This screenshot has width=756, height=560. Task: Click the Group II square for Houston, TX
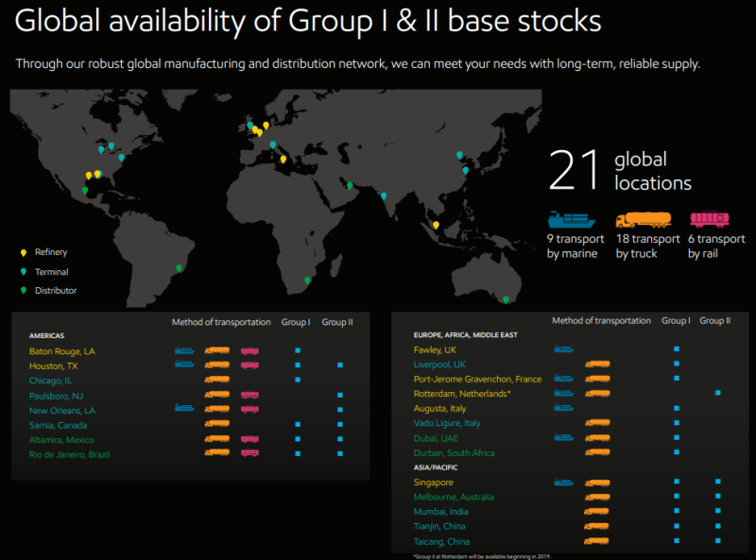pos(339,365)
